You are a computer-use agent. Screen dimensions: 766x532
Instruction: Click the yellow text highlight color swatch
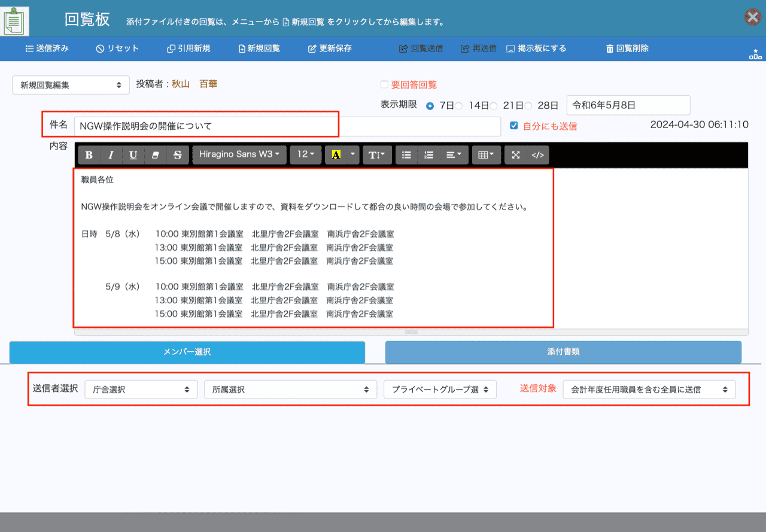(x=336, y=155)
